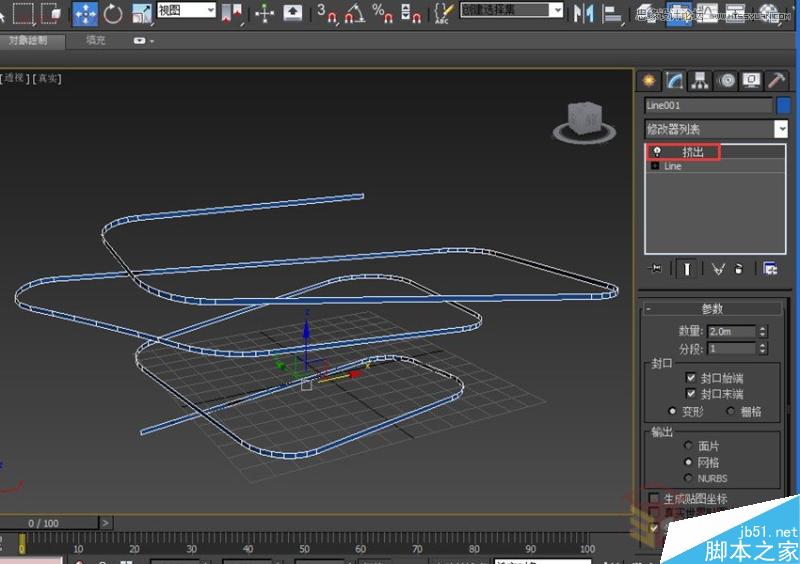Switch to the 填充 ribbon tab
This screenshot has height=564, width=800.
(x=95, y=41)
